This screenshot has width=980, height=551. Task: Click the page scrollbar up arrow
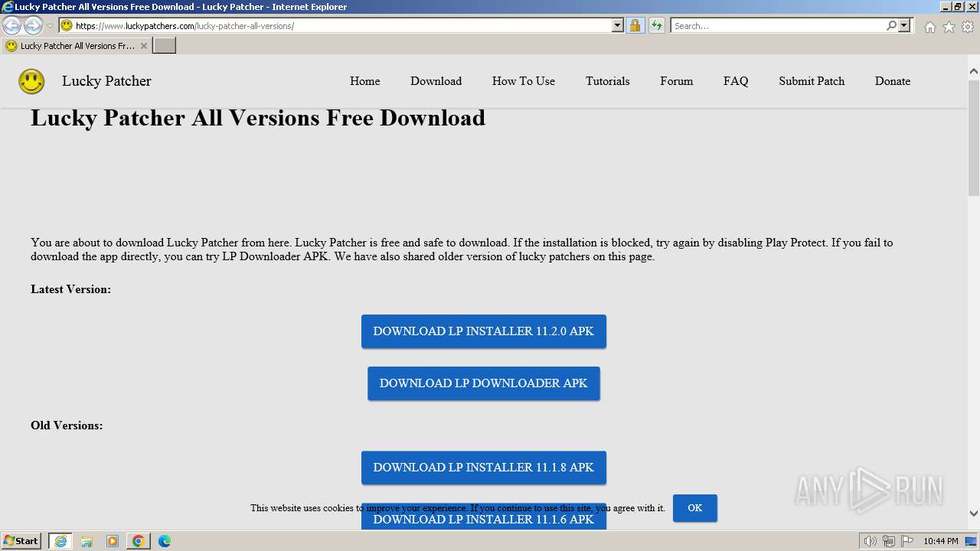[974, 71]
